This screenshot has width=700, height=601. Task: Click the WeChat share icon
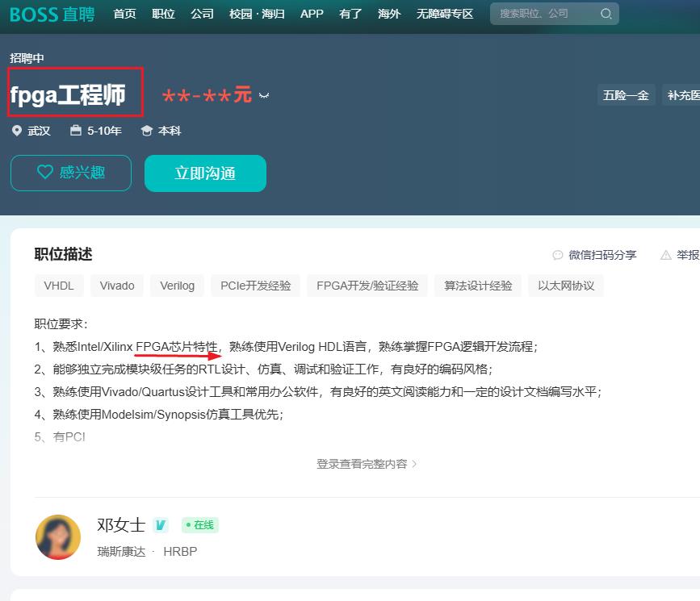557,255
